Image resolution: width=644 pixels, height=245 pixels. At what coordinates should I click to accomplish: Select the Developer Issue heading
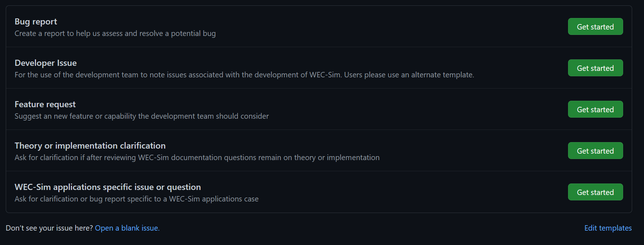coord(45,63)
